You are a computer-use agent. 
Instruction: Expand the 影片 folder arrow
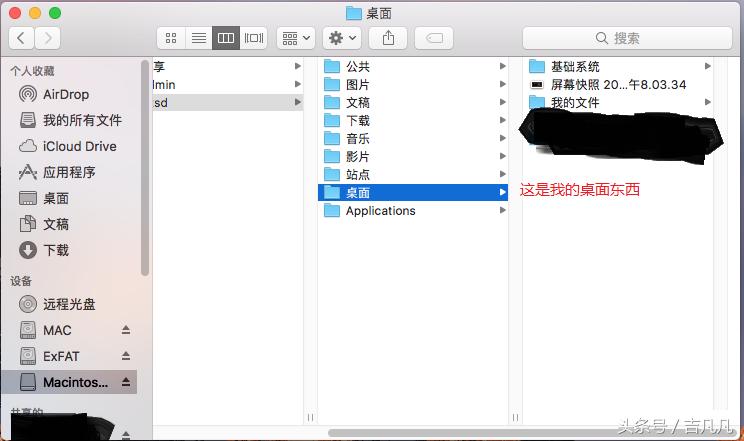[x=502, y=156]
